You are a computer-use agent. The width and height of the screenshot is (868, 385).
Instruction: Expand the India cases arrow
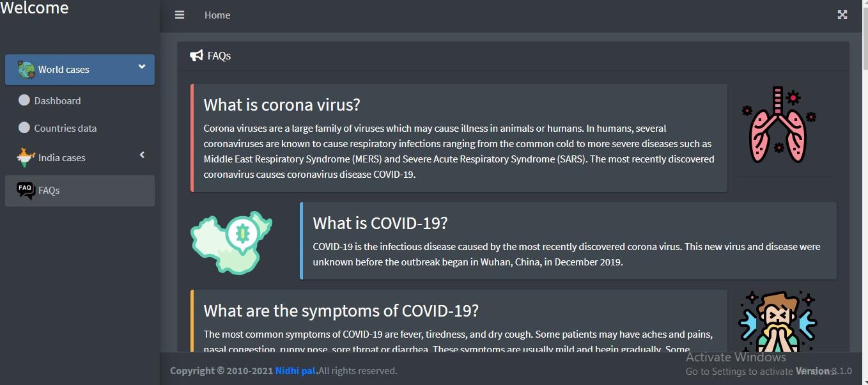(x=142, y=155)
